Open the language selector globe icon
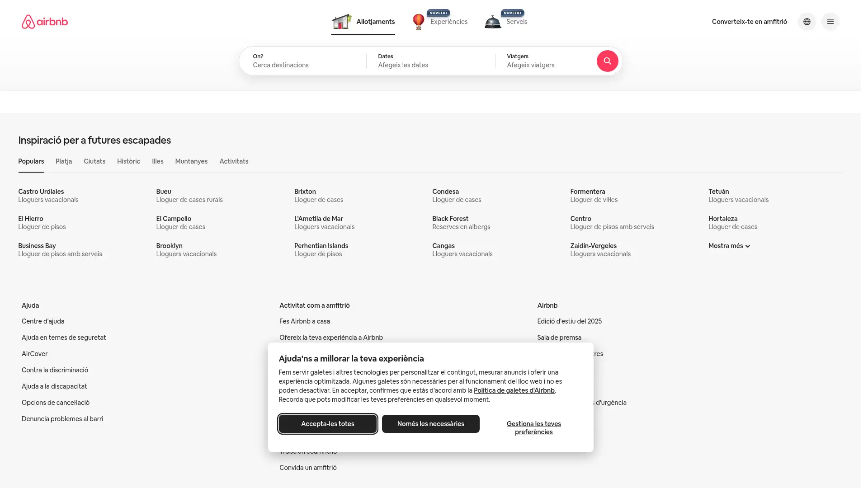Image resolution: width=868 pixels, height=488 pixels. pyautogui.click(x=807, y=22)
